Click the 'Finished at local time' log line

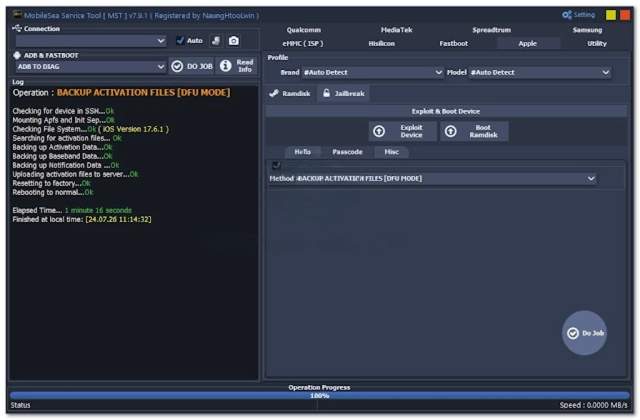coord(82,219)
